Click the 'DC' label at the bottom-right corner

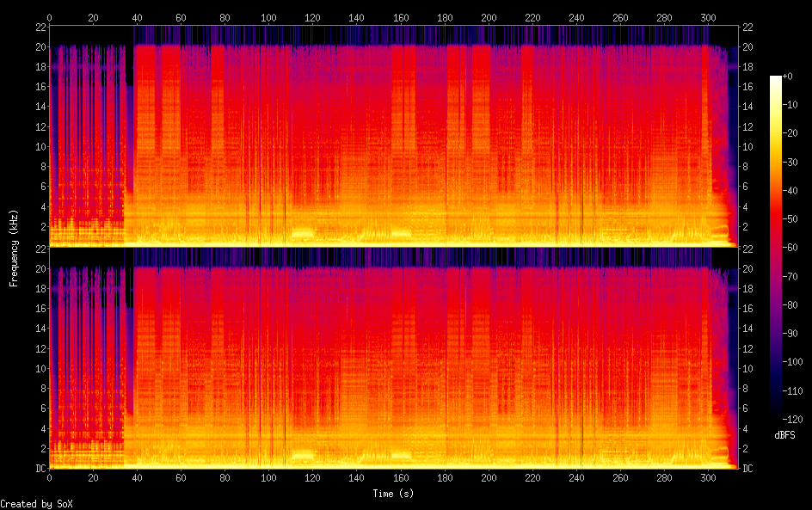click(747, 469)
